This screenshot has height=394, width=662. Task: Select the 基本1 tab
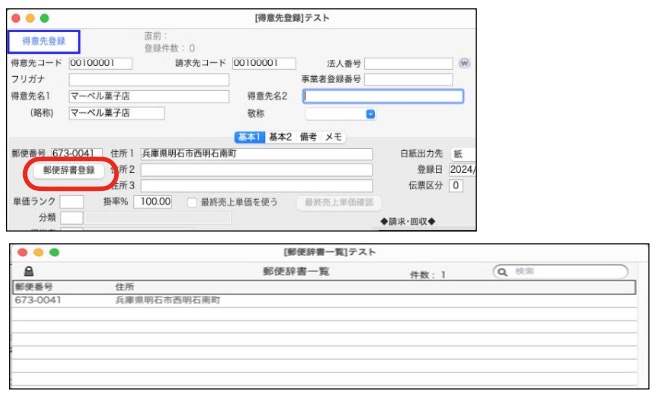coord(250,137)
